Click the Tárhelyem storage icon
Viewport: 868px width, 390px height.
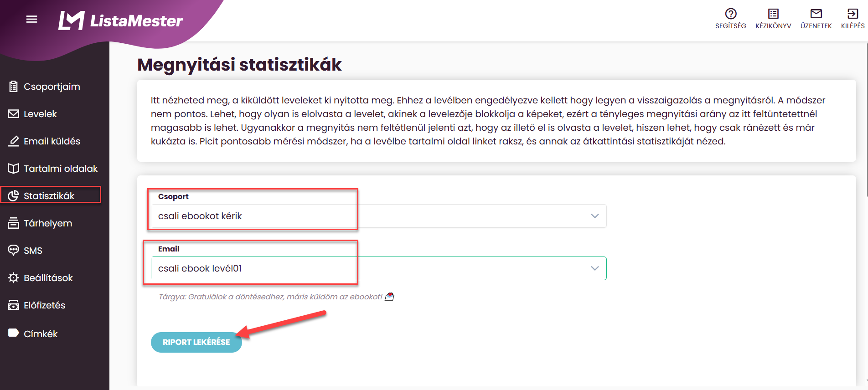coord(14,223)
